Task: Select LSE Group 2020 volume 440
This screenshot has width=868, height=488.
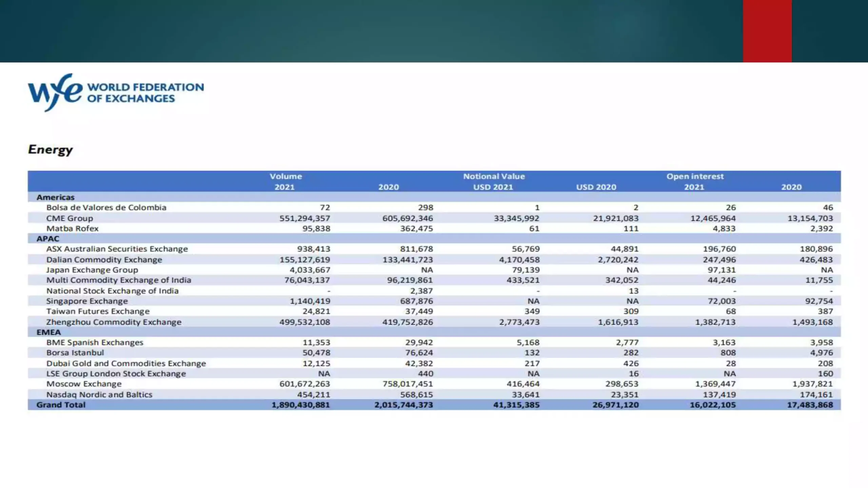Action: click(426, 373)
